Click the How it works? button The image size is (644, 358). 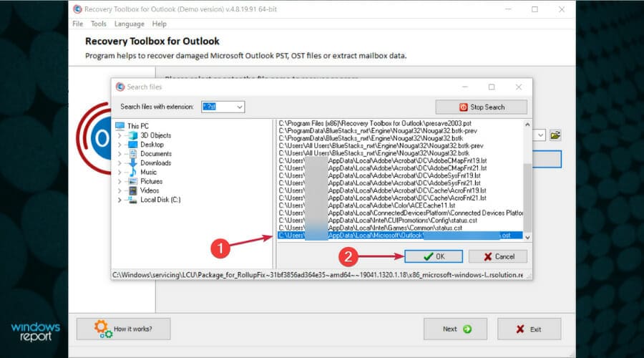tap(123, 329)
